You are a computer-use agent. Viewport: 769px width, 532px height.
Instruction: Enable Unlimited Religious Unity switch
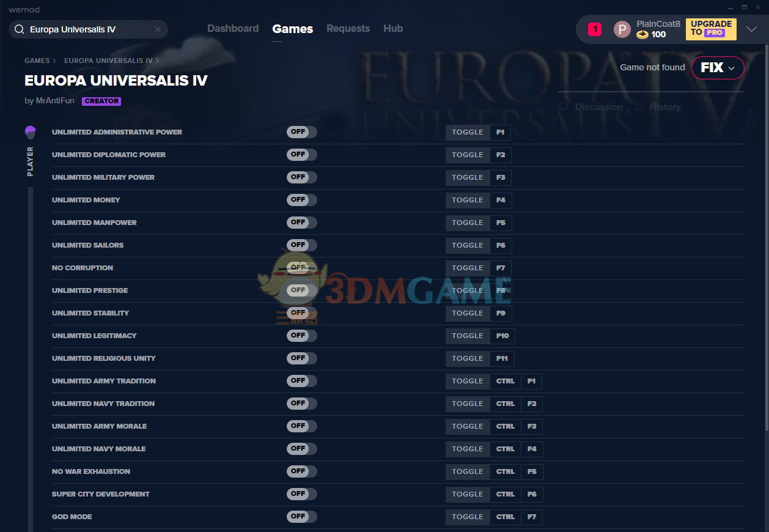302,358
